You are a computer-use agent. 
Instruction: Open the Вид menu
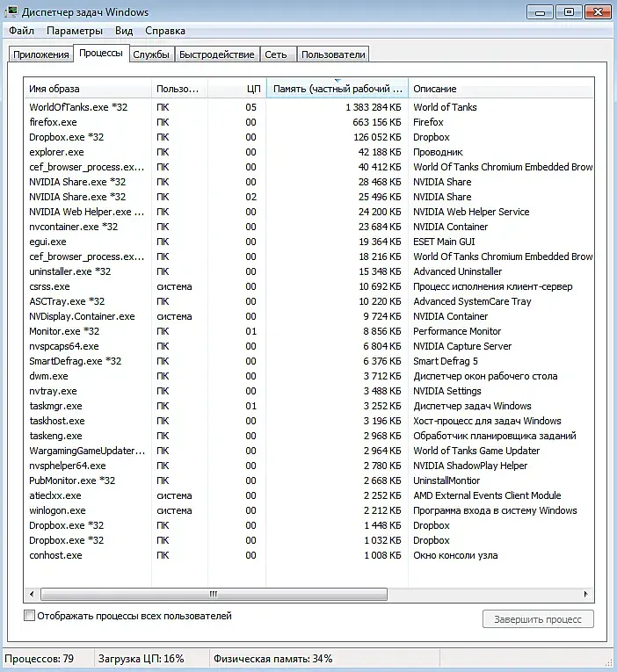[x=124, y=31]
